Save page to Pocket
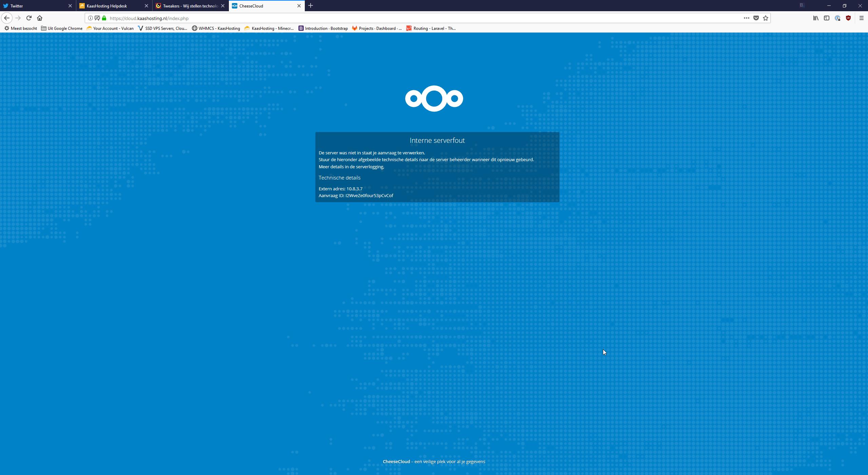Screen dimensions: 868x475 [756, 18]
